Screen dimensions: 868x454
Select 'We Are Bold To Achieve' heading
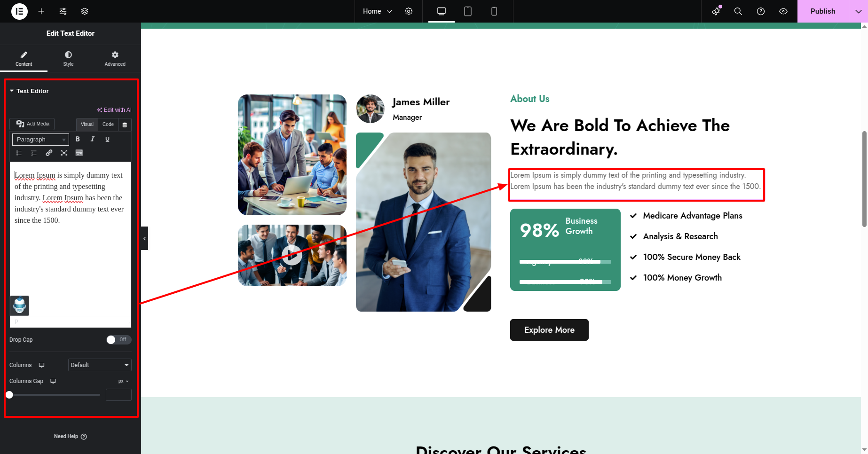tap(620, 137)
